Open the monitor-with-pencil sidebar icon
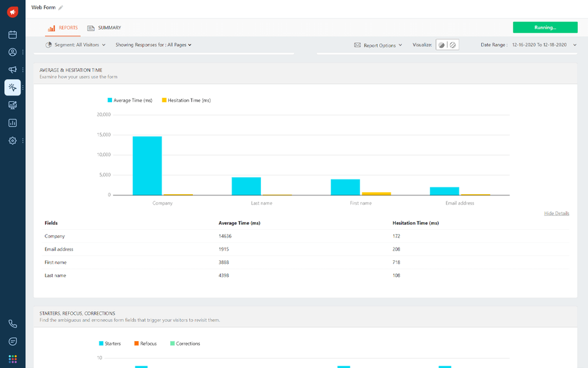The image size is (588, 368). tap(12, 105)
